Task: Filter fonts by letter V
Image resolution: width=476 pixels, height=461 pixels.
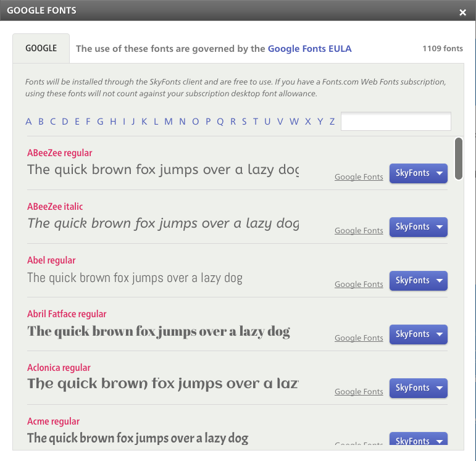Action: click(x=280, y=122)
